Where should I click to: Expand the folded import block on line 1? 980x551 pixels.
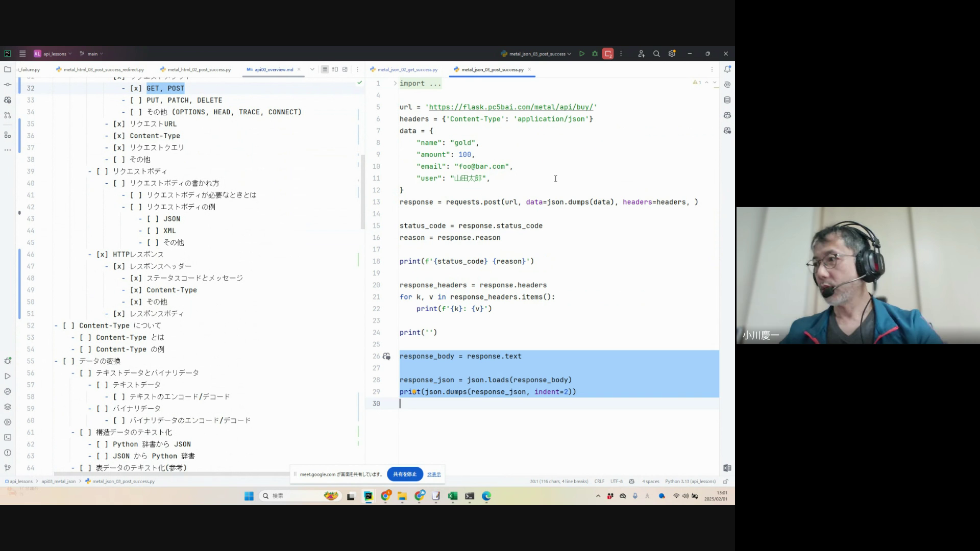(395, 83)
